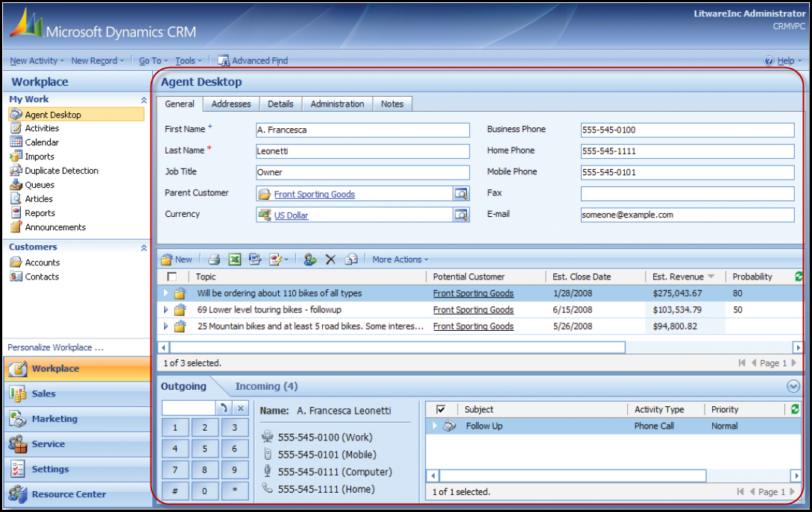Image resolution: width=812 pixels, height=512 pixels.
Task: Click New button in grid toolbar
Action: (177, 259)
